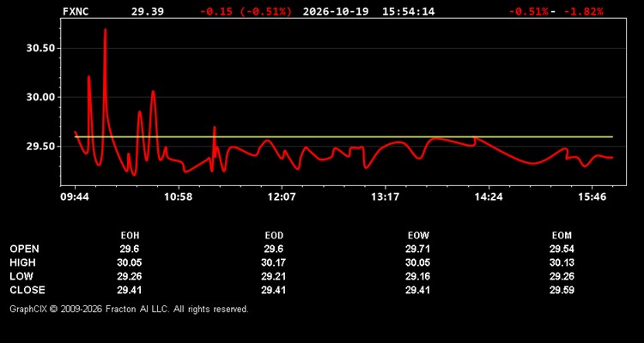Click the HIGH row label

[x=22, y=262]
